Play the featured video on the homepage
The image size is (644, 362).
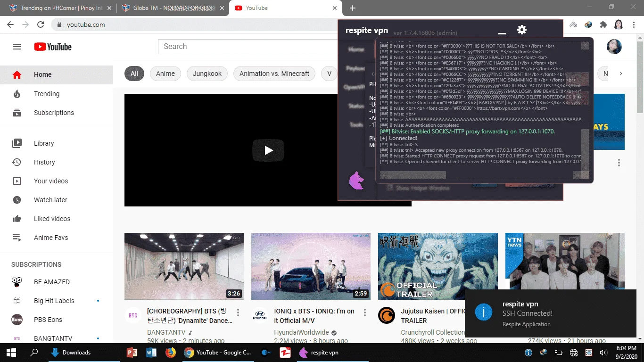tap(268, 150)
